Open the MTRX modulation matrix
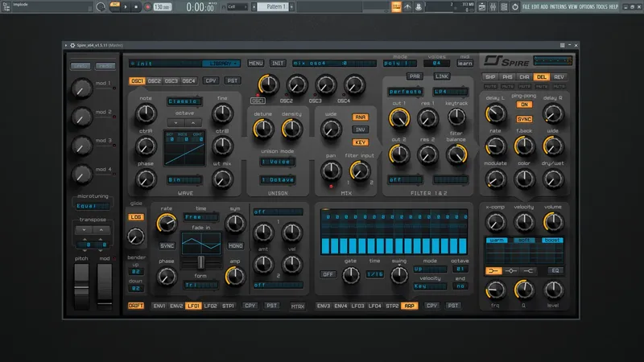The image size is (644, 362). coord(298,306)
